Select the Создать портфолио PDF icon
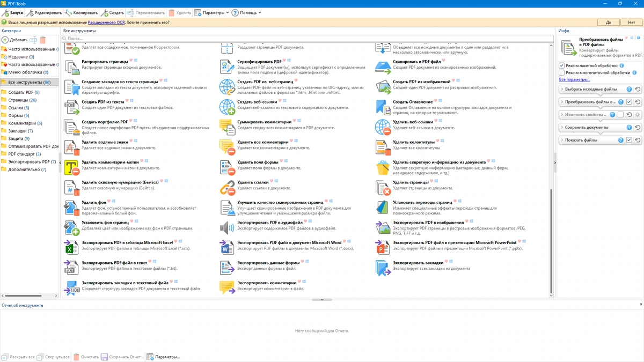The height and width of the screenshot is (362, 644). point(72,127)
